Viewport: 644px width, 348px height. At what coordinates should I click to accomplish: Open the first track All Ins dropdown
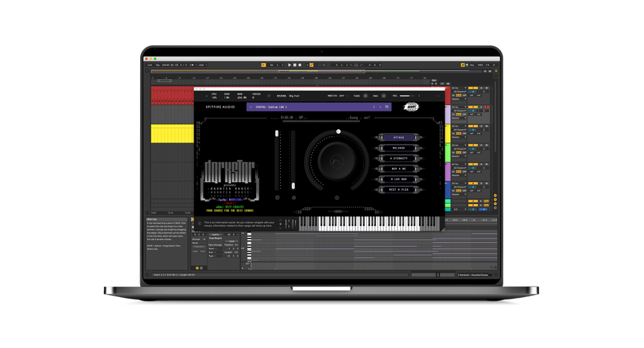point(459,88)
